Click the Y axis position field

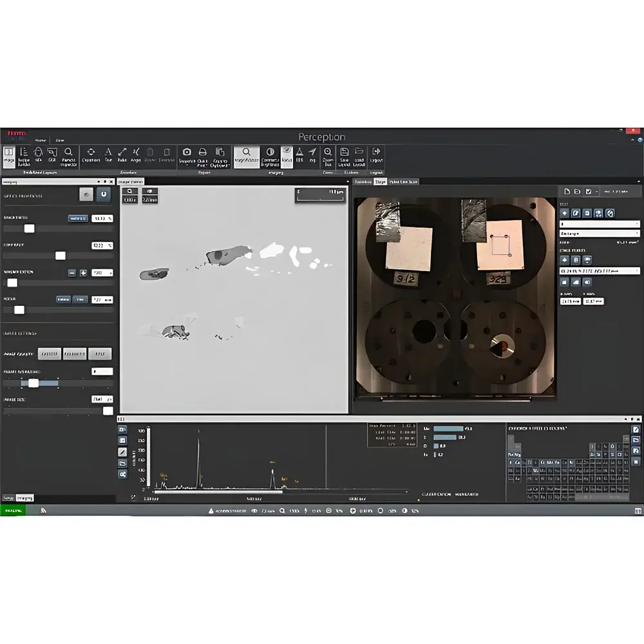point(594,301)
